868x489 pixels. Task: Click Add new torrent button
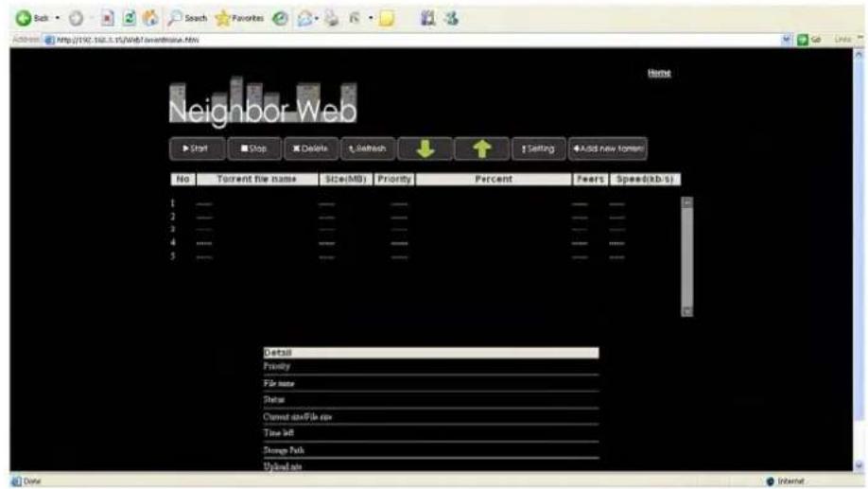(607, 148)
